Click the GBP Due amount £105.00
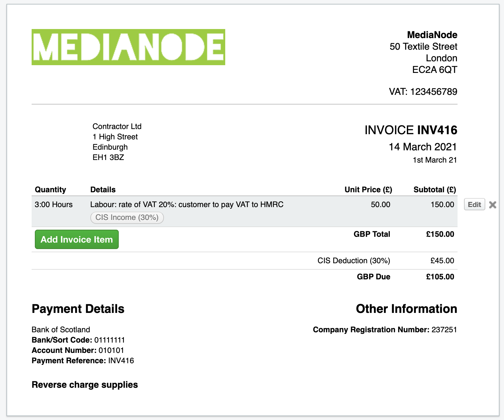The height and width of the screenshot is (420, 504). tap(440, 277)
